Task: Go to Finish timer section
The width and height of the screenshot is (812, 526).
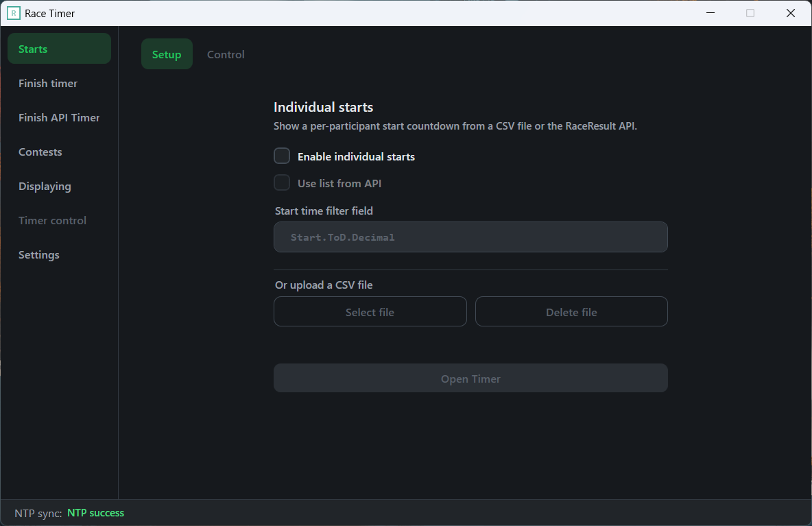Action: tap(59, 83)
